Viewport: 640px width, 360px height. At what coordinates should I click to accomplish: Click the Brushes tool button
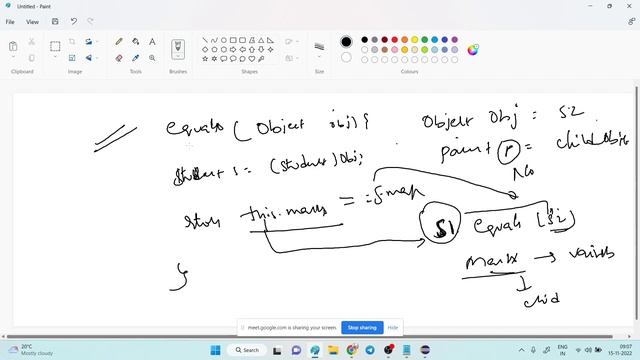pos(178,49)
